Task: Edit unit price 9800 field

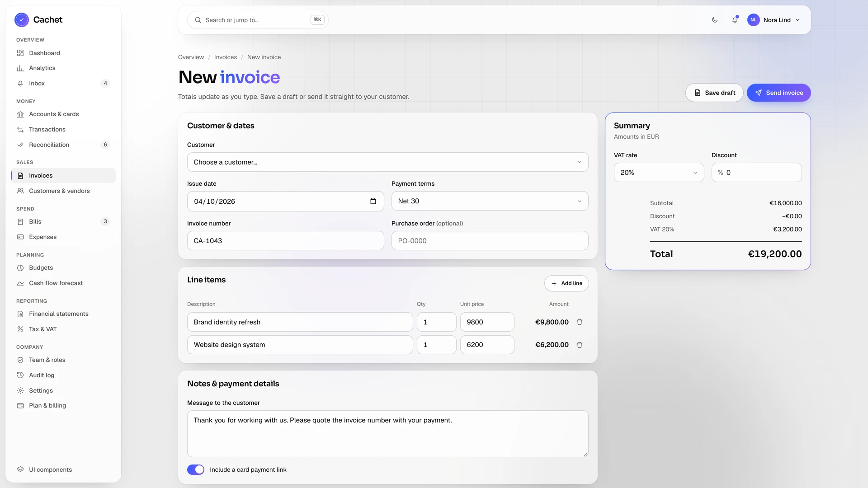Action: click(487, 322)
